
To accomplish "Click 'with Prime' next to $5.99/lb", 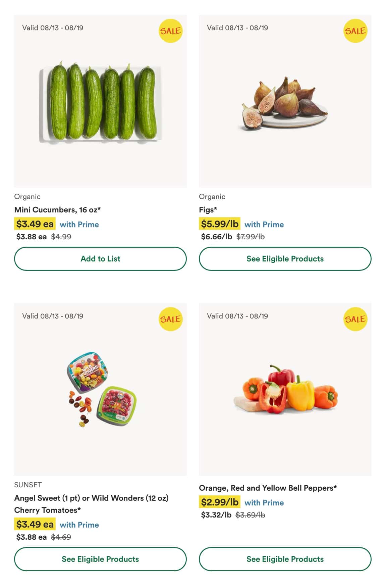I will click(x=264, y=225).
